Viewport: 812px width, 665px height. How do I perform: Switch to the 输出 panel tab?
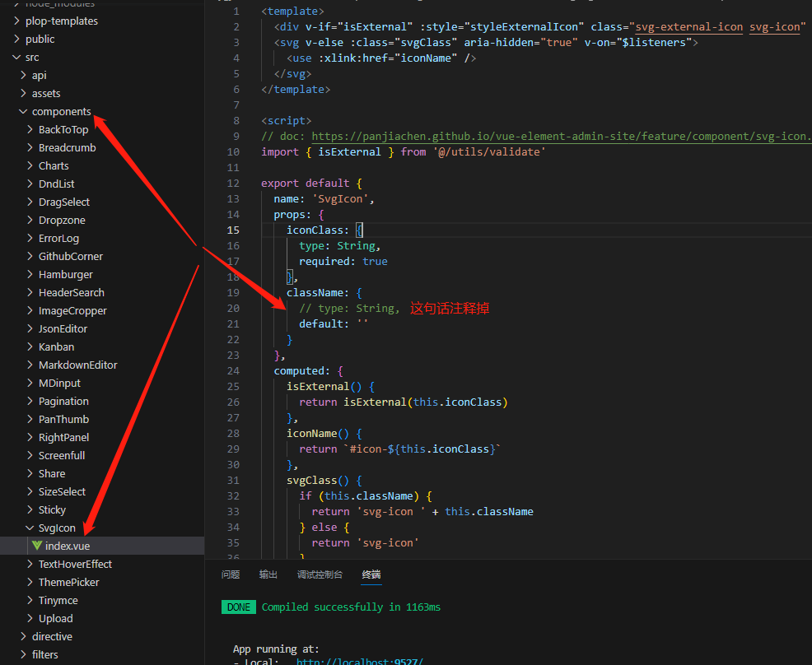268,574
